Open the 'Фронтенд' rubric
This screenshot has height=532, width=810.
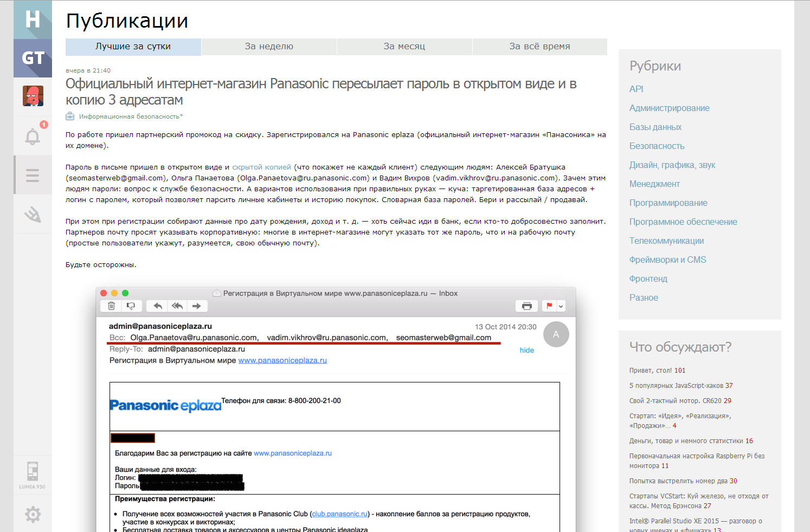pos(648,278)
